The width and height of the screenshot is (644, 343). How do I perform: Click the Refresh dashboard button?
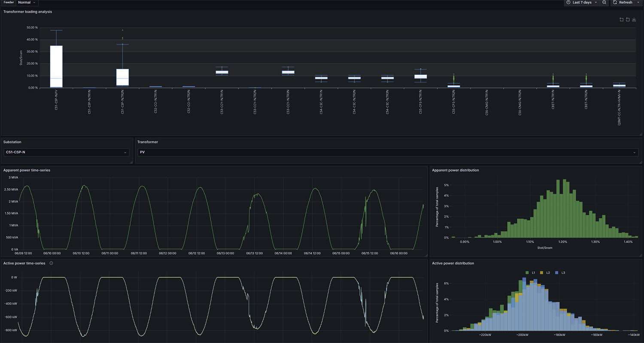623,3
